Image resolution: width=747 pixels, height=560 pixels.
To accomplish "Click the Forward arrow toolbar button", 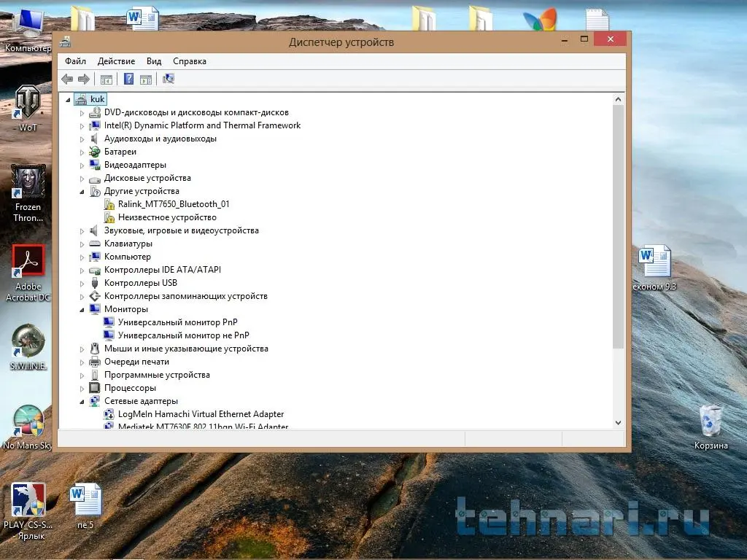I will pos(84,79).
